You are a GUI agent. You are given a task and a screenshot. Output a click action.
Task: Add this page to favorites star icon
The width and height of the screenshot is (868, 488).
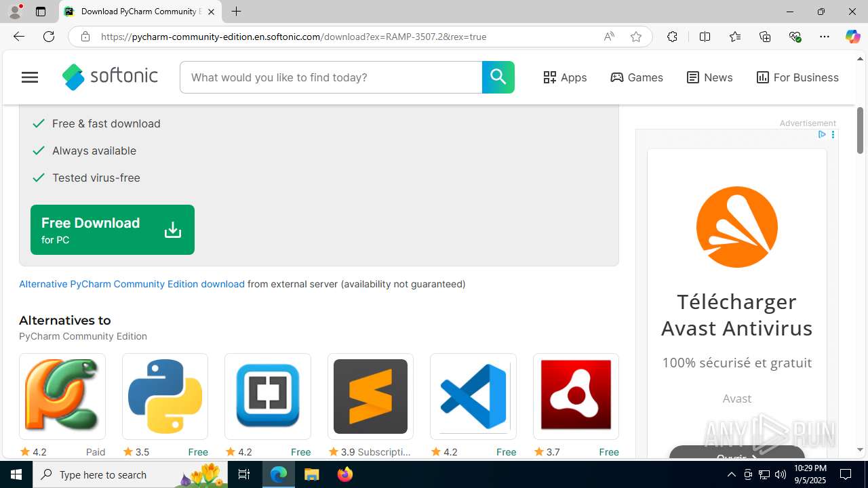(x=636, y=37)
